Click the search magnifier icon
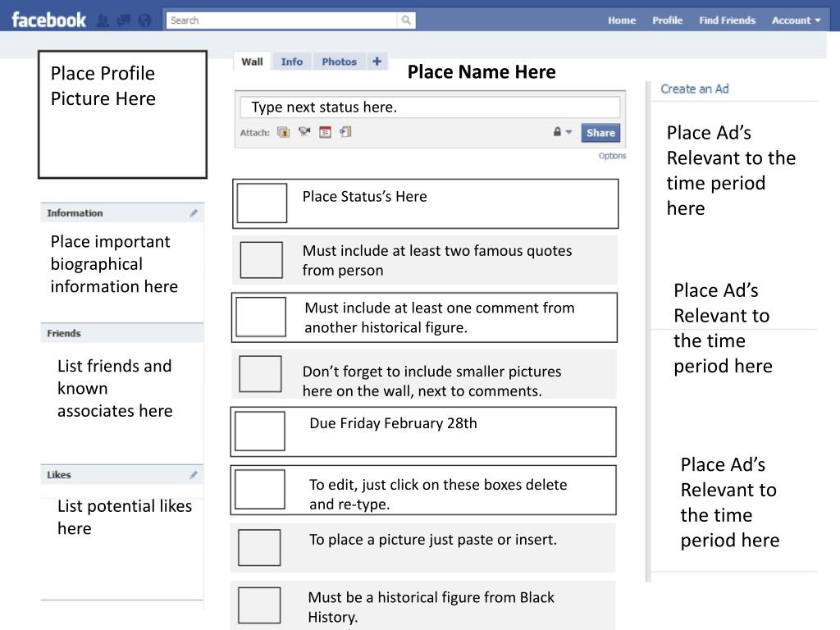The image size is (840, 630). point(406,21)
